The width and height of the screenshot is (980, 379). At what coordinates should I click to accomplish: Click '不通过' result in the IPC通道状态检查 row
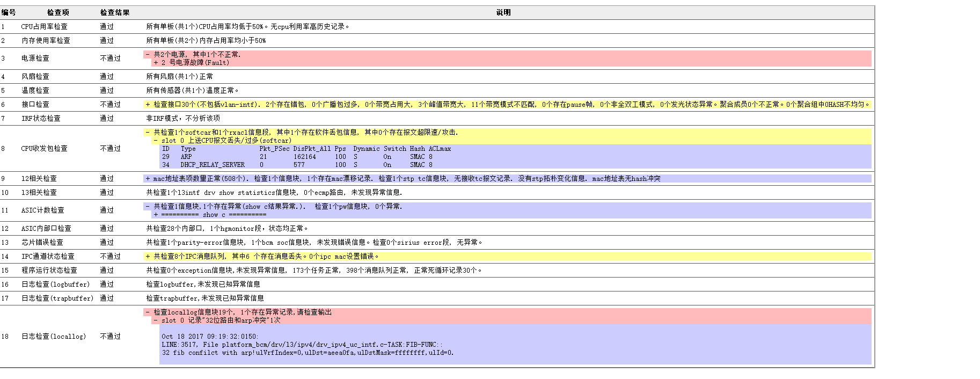(x=111, y=256)
